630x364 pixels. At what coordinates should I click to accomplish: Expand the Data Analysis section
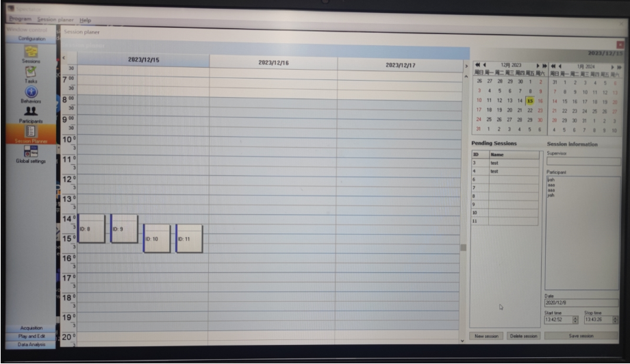tap(31, 344)
